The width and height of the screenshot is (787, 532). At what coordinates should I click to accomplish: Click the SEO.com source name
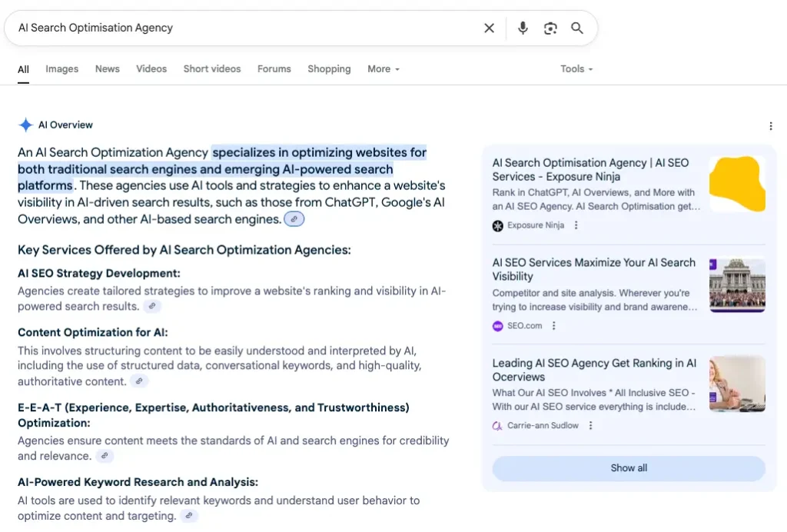point(524,326)
